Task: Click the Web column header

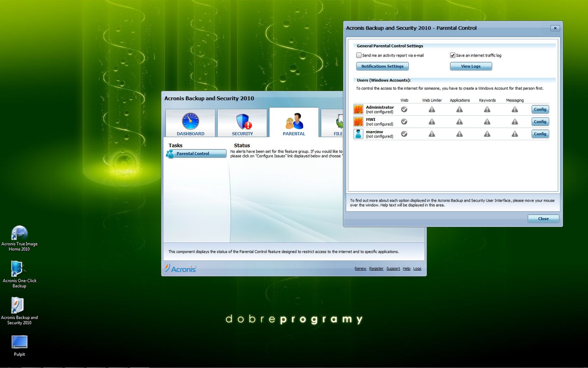Action: coord(404,100)
